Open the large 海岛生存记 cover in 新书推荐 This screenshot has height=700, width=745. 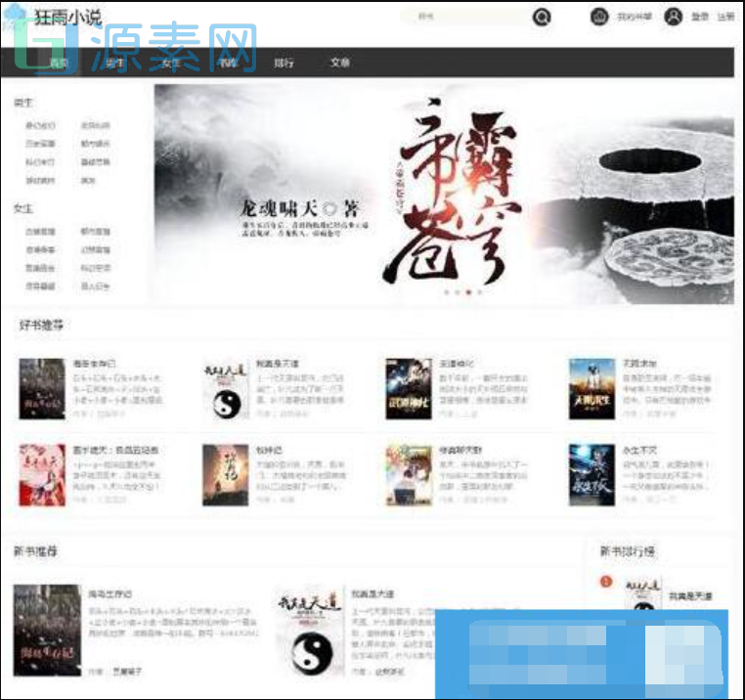[47, 631]
